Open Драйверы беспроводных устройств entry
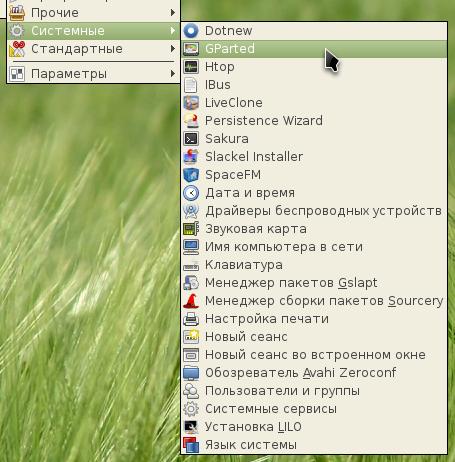 (x=314, y=211)
